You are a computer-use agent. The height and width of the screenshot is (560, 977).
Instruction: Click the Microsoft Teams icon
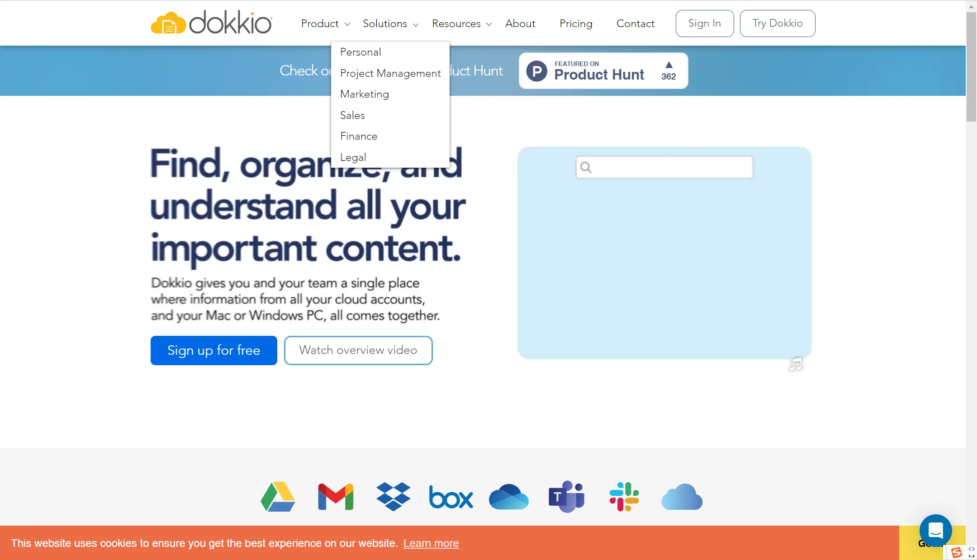(x=567, y=497)
